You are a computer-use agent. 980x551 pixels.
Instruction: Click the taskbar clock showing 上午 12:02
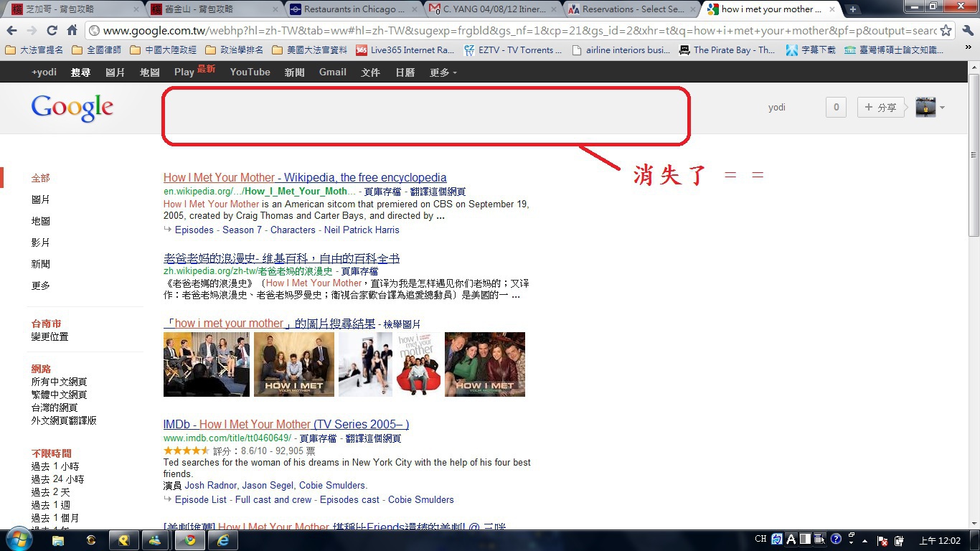click(x=940, y=540)
